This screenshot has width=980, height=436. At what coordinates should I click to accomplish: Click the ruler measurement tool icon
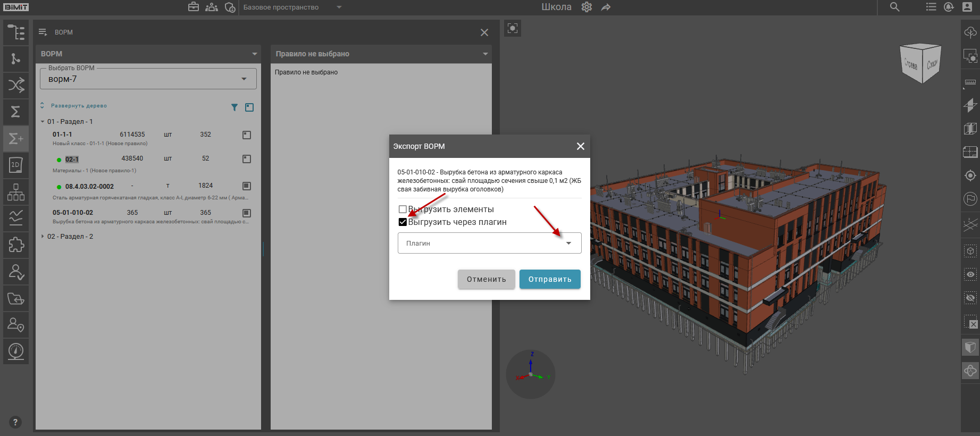click(x=970, y=82)
